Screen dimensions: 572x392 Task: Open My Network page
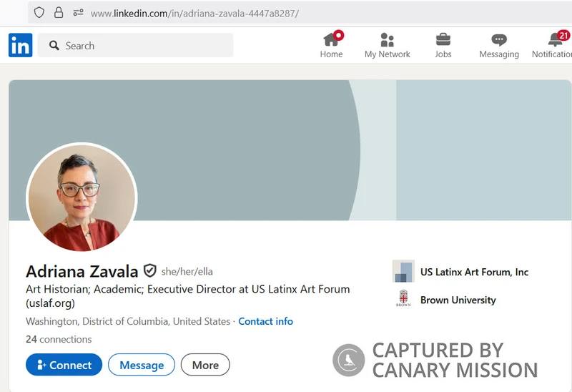pyautogui.click(x=387, y=45)
